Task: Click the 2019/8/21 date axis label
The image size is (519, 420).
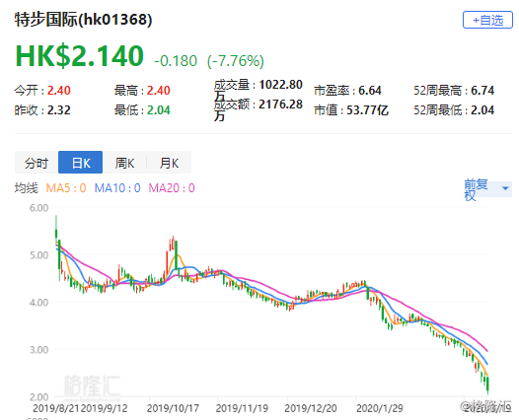Action: (56, 408)
